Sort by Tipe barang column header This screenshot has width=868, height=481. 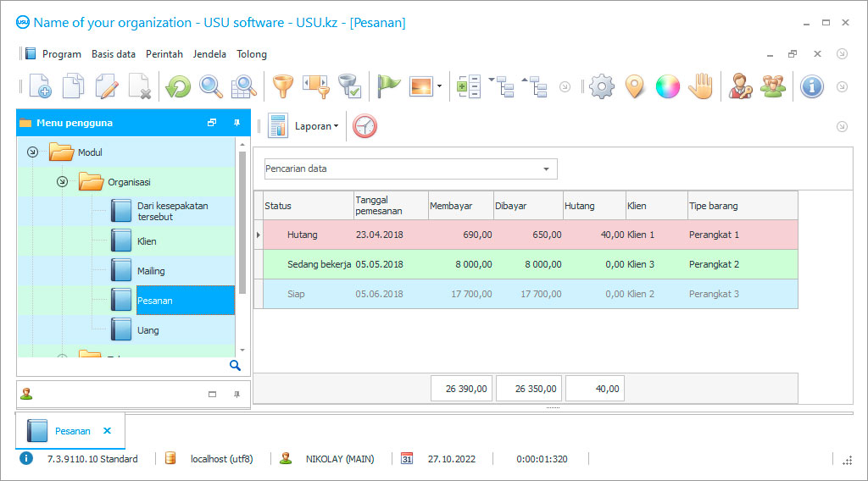click(x=743, y=206)
